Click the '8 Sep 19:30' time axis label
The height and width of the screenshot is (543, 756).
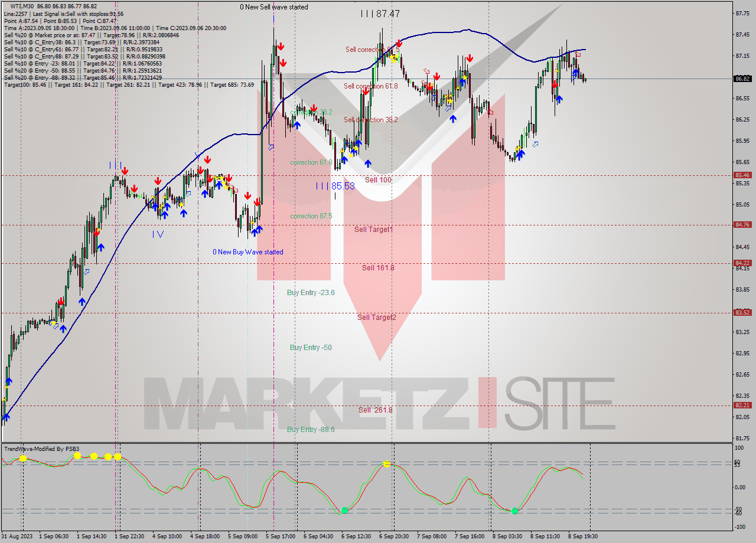pos(583,537)
